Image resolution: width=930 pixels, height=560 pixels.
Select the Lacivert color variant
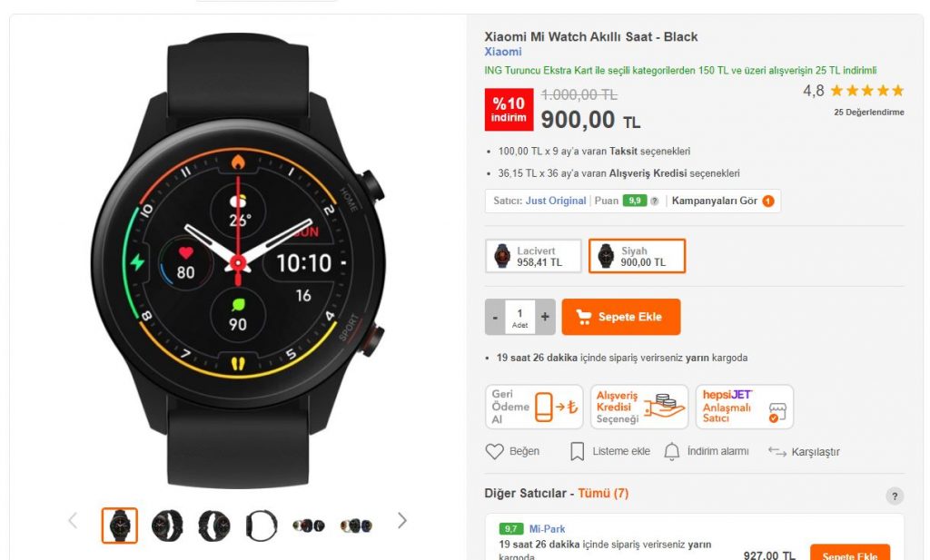click(533, 256)
